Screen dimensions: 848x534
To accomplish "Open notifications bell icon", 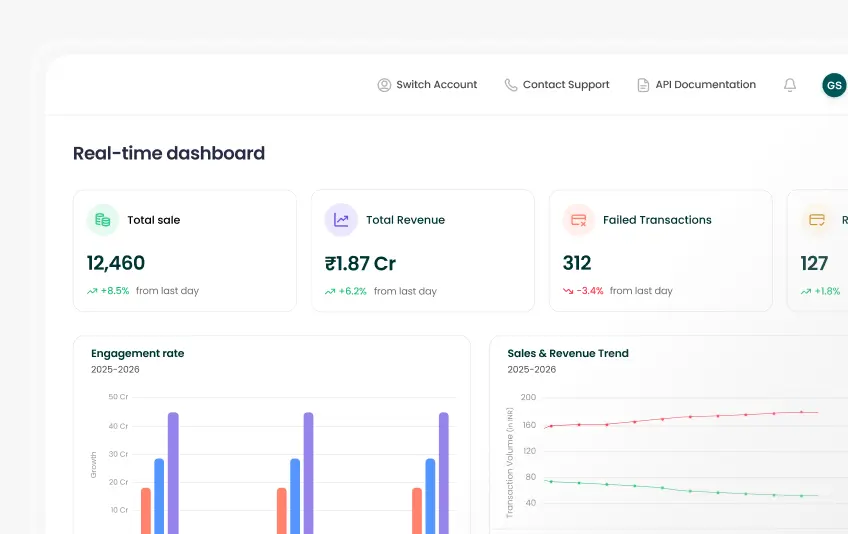I will coord(790,85).
